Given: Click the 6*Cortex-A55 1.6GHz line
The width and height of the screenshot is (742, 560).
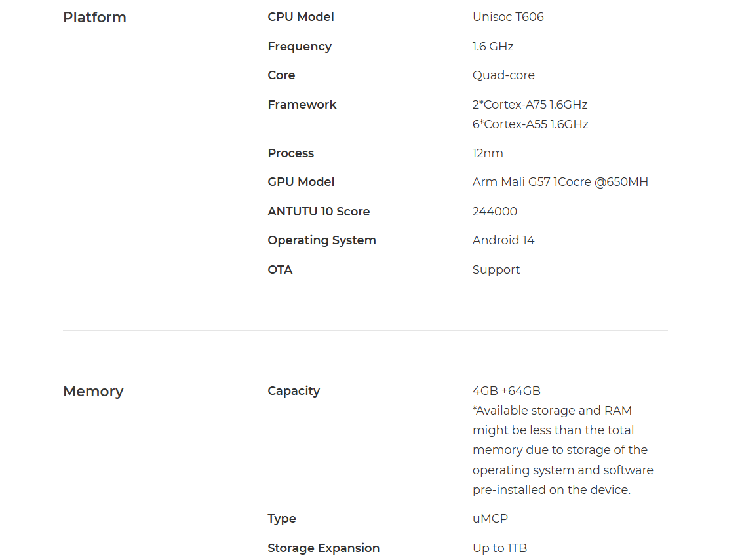Looking at the screenshot, I should coord(530,124).
